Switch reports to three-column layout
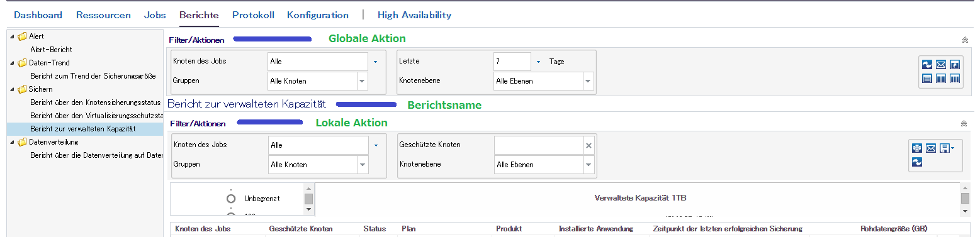The width and height of the screenshot is (980, 237). click(955, 79)
